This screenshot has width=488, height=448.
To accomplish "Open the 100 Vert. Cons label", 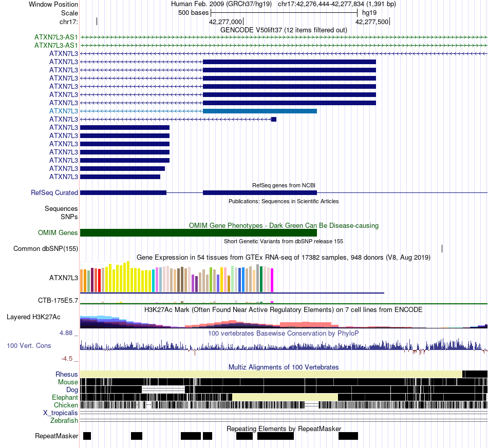I will point(29,346).
